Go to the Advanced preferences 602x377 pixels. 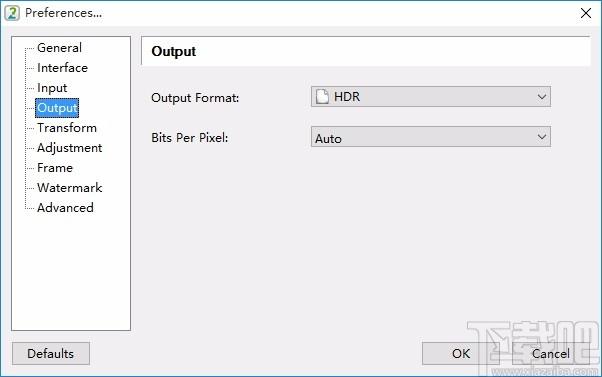click(x=65, y=208)
